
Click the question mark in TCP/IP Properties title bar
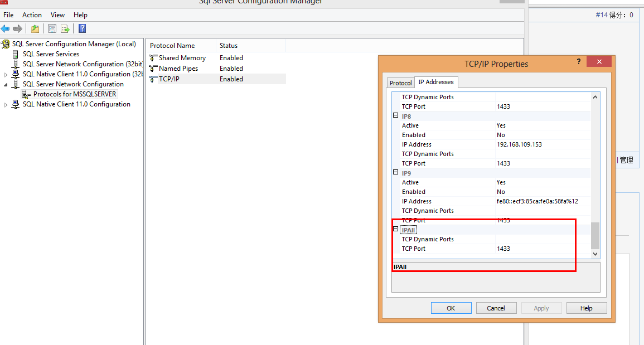(579, 62)
